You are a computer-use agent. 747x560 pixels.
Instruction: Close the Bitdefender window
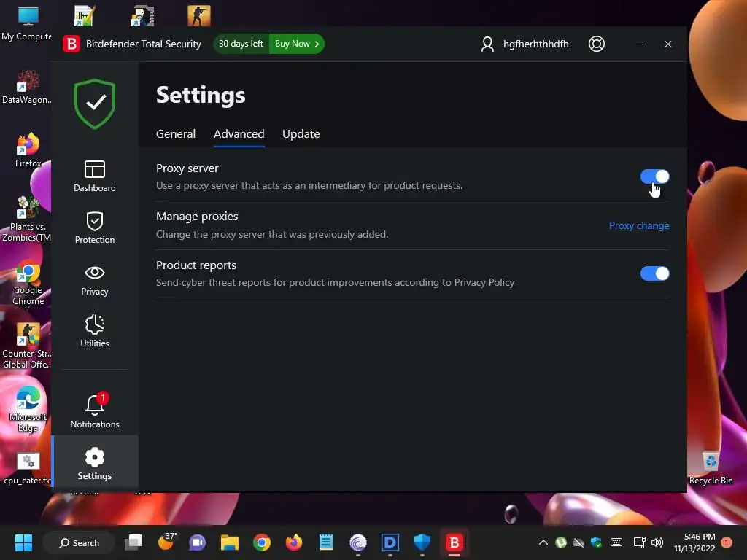(668, 44)
